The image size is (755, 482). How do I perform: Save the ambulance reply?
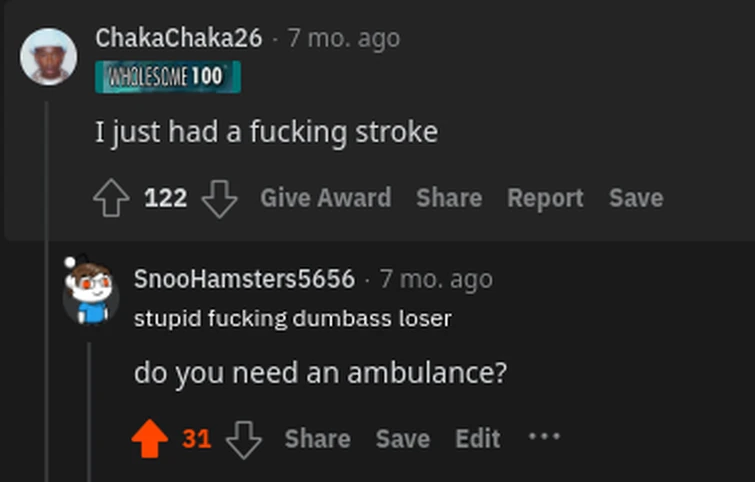pyautogui.click(x=403, y=439)
